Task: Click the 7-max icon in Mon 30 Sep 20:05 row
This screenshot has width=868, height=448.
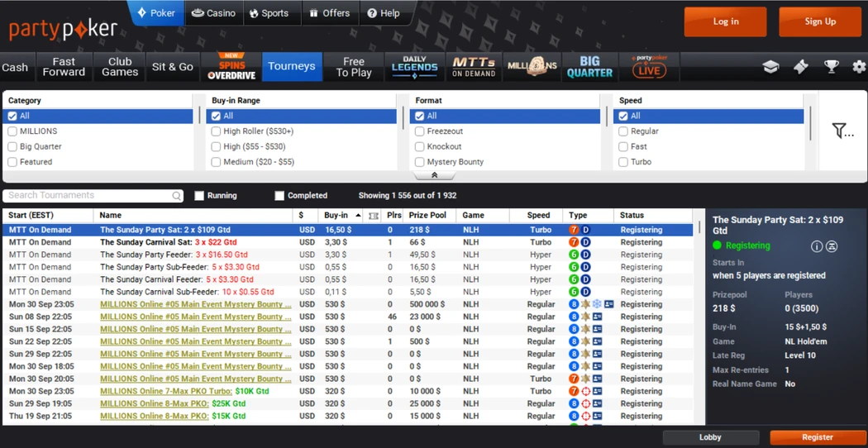Action: pyautogui.click(x=574, y=379)
